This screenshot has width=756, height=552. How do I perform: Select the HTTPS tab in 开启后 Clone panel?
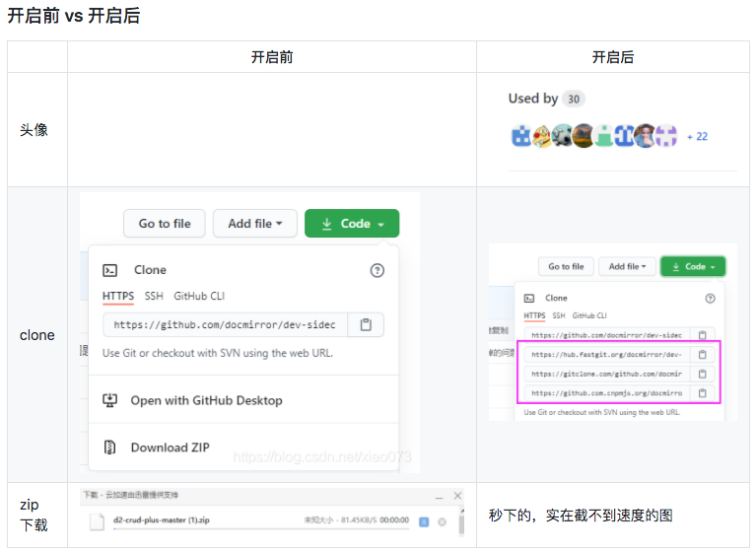coord(534,315)
